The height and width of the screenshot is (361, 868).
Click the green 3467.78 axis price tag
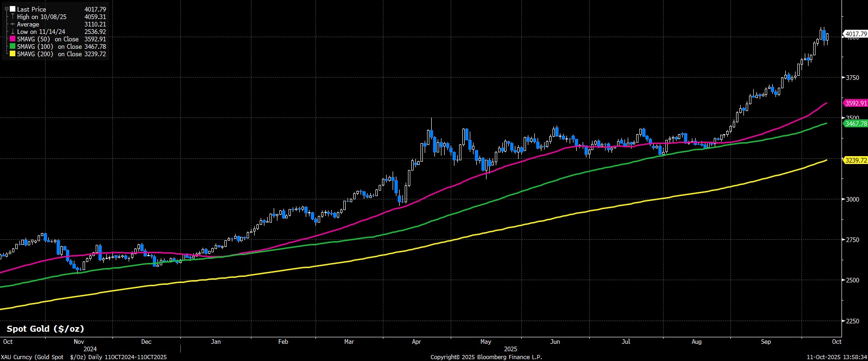point(855,124)
